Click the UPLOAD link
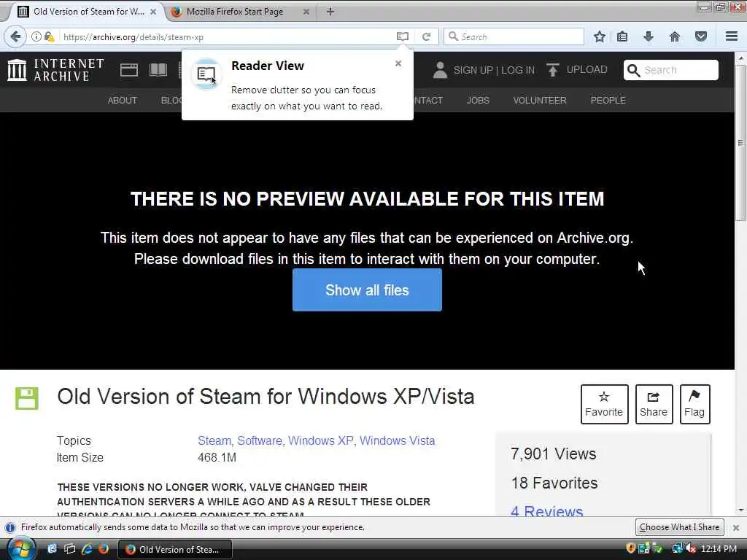This screenshot has height=560, width=747. click(587, 69)
